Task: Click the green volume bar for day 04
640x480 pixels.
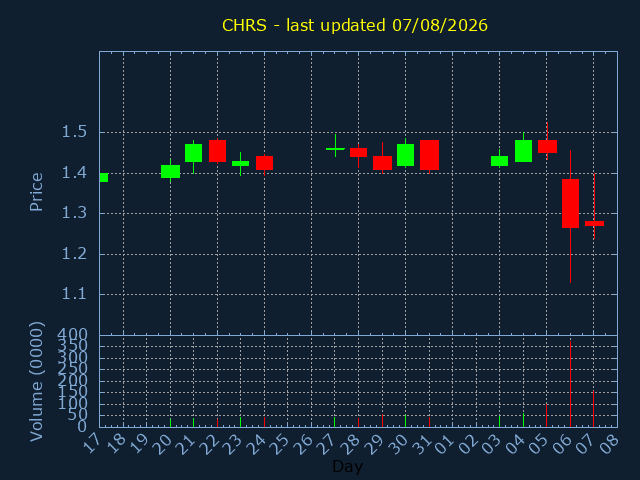Action: [523, 420]
